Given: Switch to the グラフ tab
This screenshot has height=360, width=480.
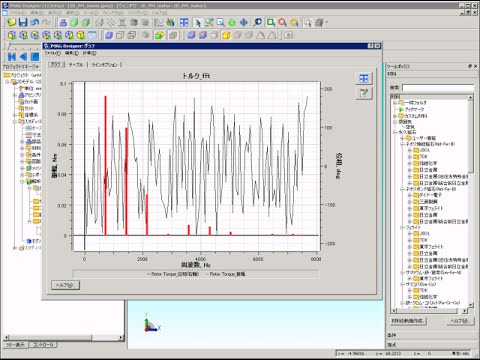Looking at the screenshot, I should click(x=56, y=65).
